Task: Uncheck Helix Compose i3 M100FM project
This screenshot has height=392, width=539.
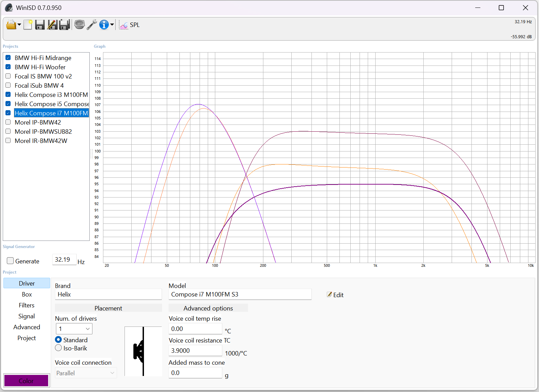Action: point(8,95)
